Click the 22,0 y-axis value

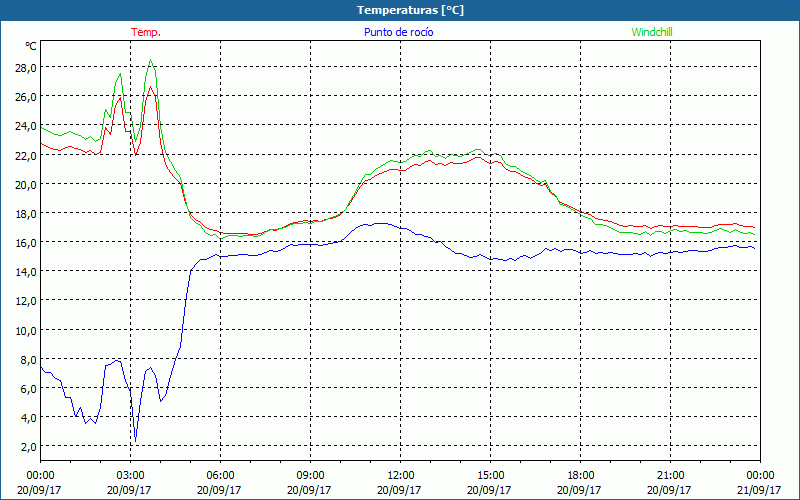coord(26,156)
